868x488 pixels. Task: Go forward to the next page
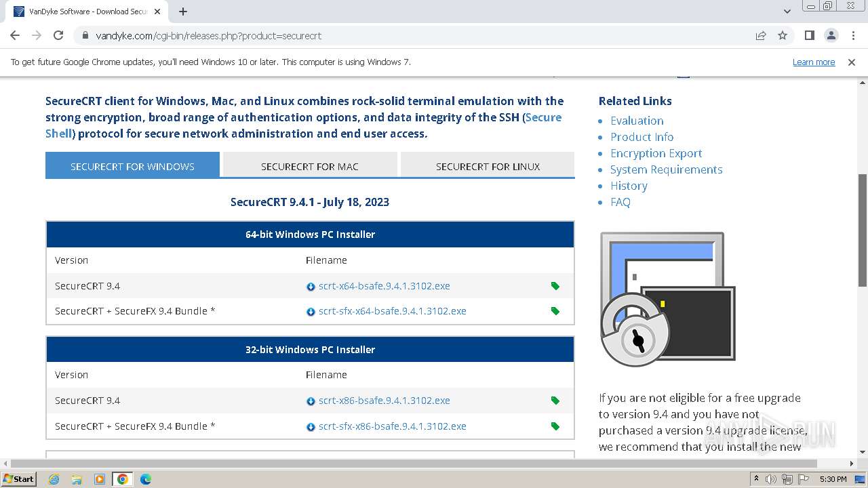37,35
